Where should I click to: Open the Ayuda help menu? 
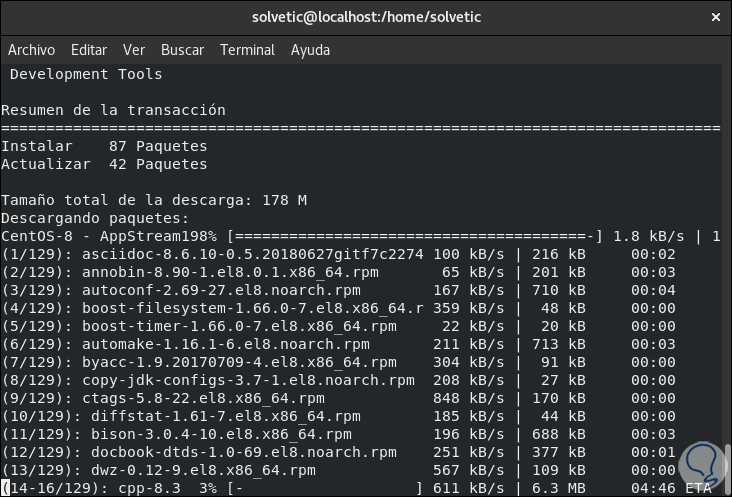pyautogui.click(x=310, y=50)
